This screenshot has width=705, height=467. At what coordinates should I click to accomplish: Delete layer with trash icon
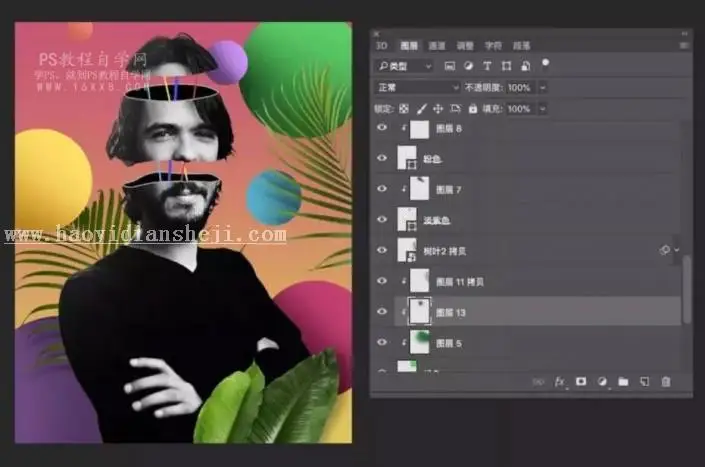pyautogui.click(x=666, y=382)
